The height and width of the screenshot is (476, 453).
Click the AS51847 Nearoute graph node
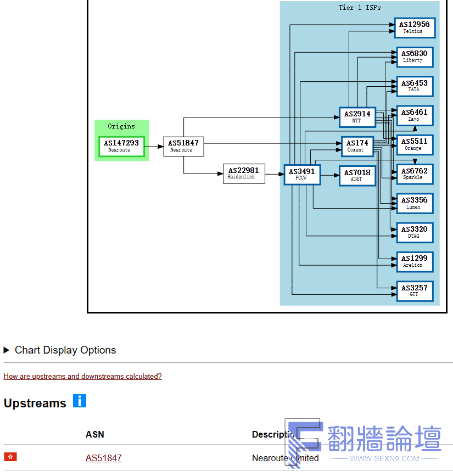click(183, 146)
